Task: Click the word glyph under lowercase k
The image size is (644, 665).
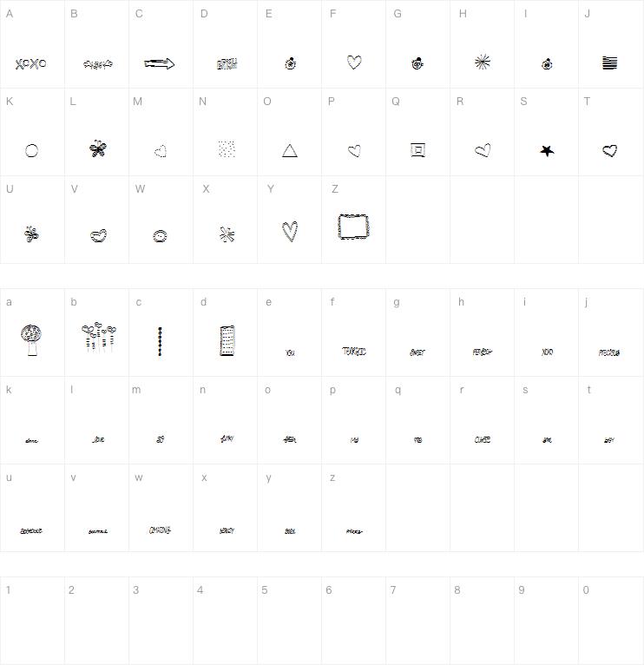Action: pyautogui.click(x=31, y=441)
